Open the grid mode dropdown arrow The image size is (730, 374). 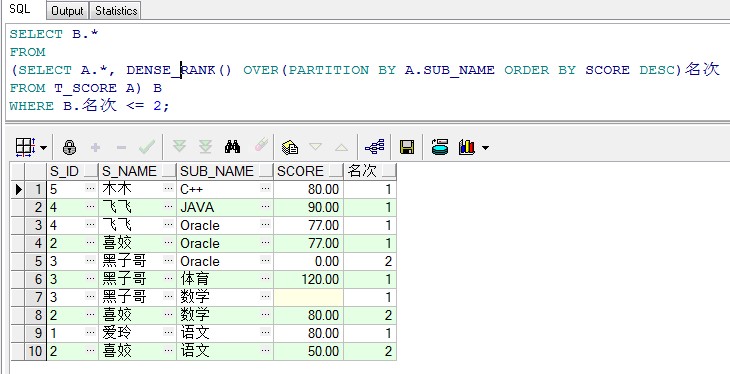(43, 148)
